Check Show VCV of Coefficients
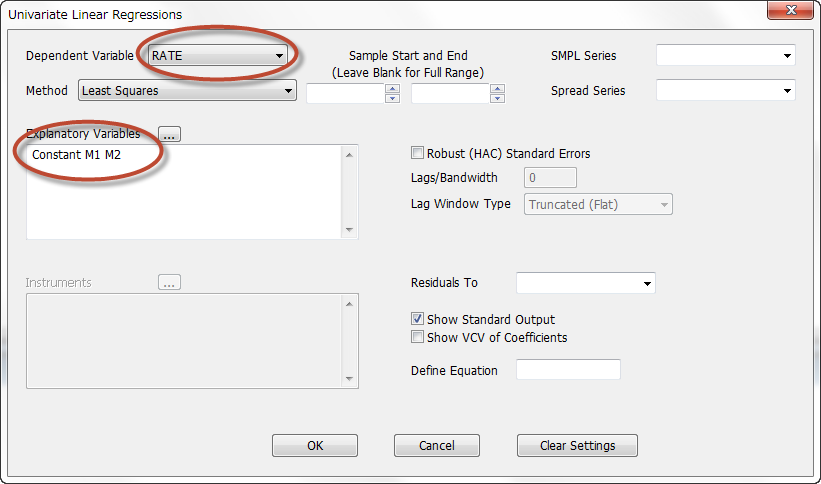 coord(417,337)
